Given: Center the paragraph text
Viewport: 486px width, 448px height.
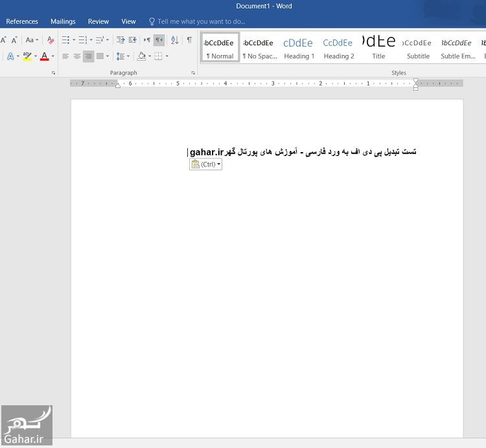Looking at the screenshot, I should (x=77, y=56).
